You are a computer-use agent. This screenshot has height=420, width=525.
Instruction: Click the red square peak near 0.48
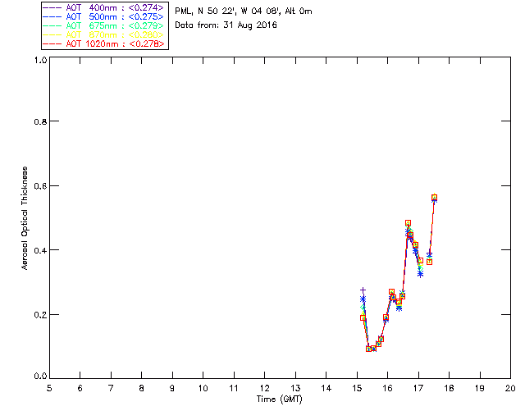[408, 223]
